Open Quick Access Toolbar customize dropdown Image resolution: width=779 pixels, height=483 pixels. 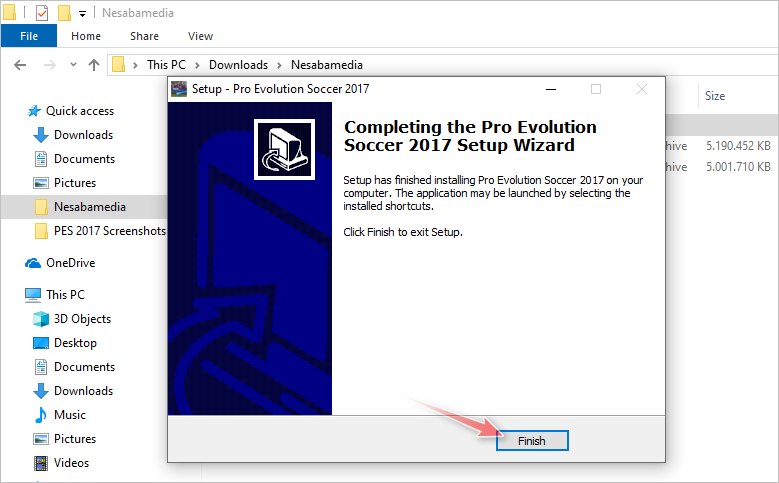[82, 14]
